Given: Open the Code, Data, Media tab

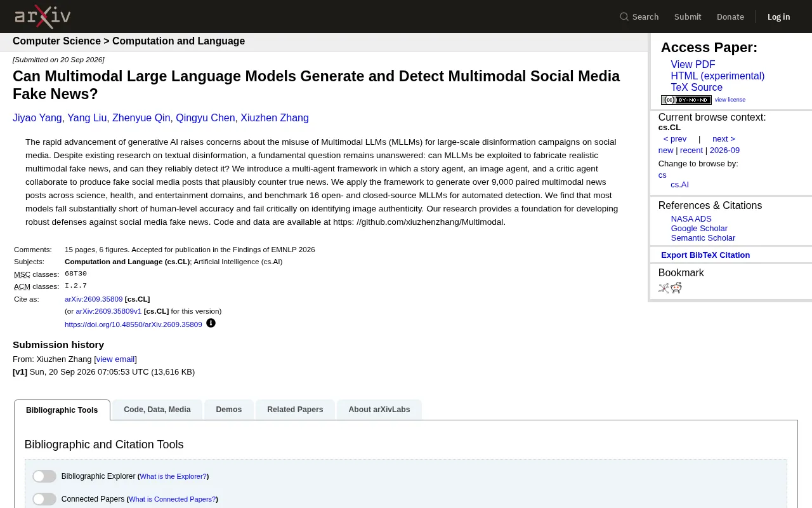Looking at the screenshot, I should pos(157,410).
